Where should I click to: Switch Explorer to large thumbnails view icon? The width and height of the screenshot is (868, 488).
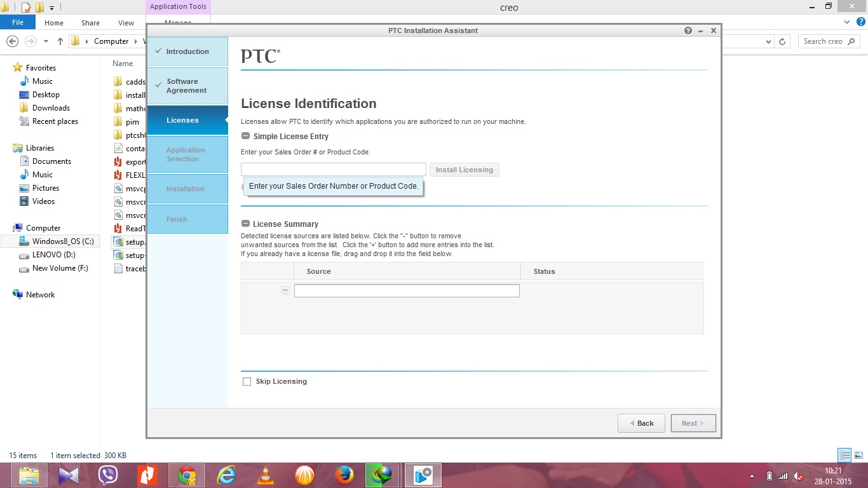(x=857, y=455)
